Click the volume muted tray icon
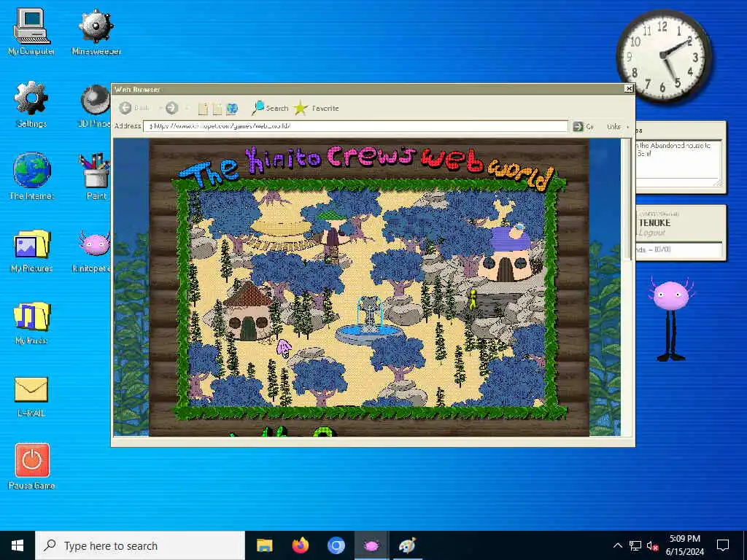747x560 pixels. tap(652, 545)
